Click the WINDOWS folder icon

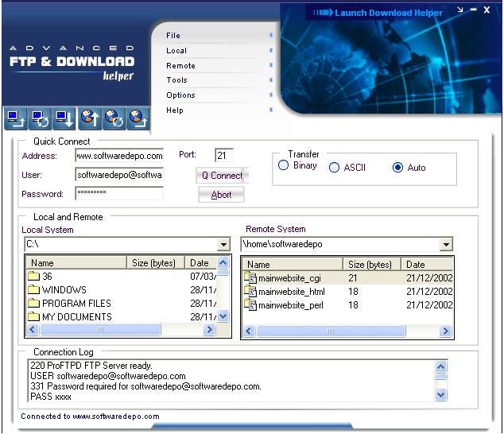coord(33,290)
